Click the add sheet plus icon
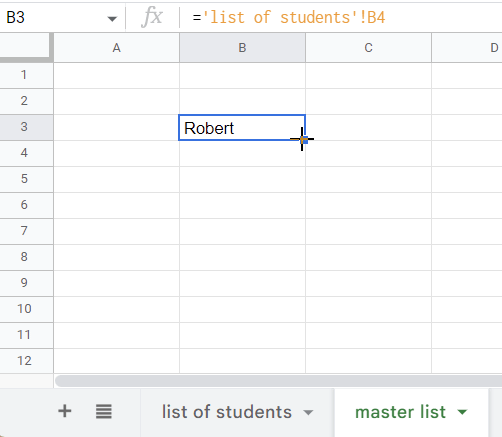 (x=65, y=411)
